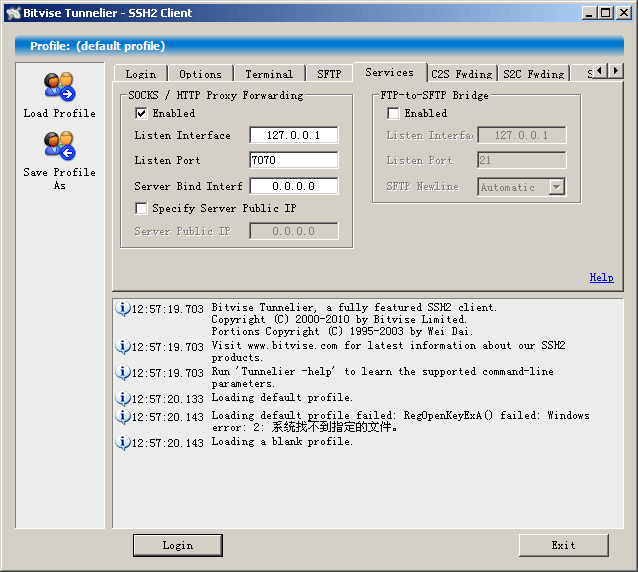
Task: Click log text 'Visit www.bitvise.com for latest information'
Action: tap(343, 345)
